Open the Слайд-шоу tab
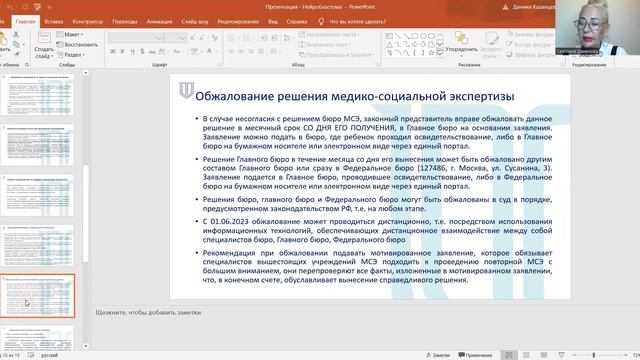 195,22
